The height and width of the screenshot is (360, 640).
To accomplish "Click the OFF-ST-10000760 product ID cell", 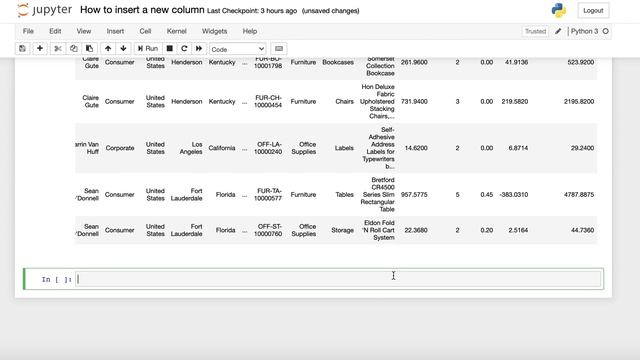I will coord(268,230).
